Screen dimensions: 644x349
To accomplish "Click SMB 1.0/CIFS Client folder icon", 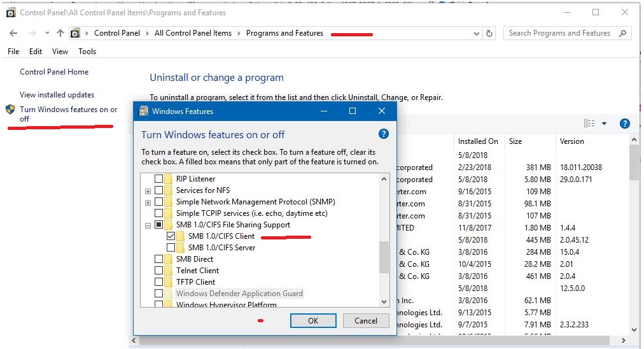I will (x=181, y=236).
